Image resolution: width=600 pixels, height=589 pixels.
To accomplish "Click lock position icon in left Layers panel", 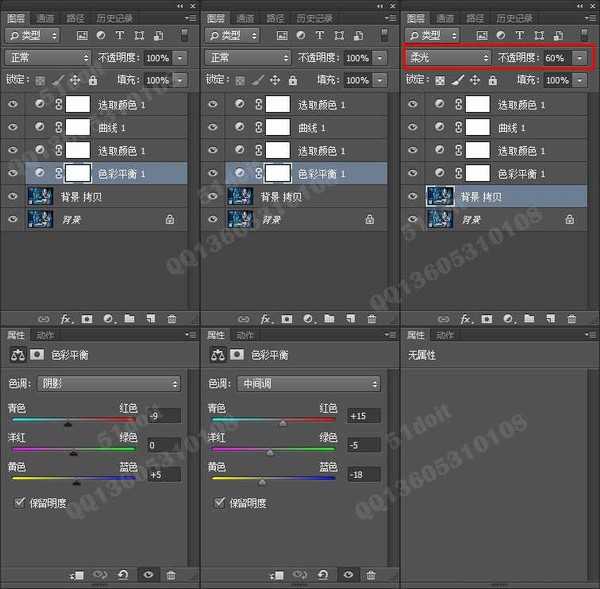I will click(x=74, y=80).
